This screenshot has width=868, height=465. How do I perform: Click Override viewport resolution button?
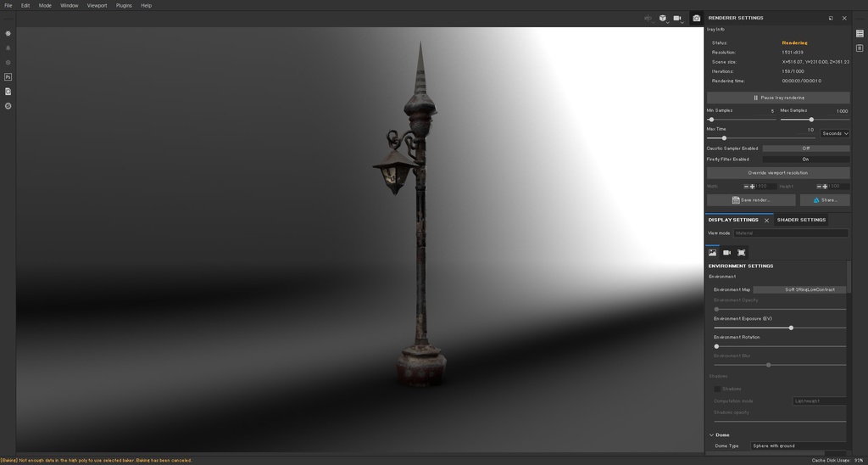pos(778,173)
